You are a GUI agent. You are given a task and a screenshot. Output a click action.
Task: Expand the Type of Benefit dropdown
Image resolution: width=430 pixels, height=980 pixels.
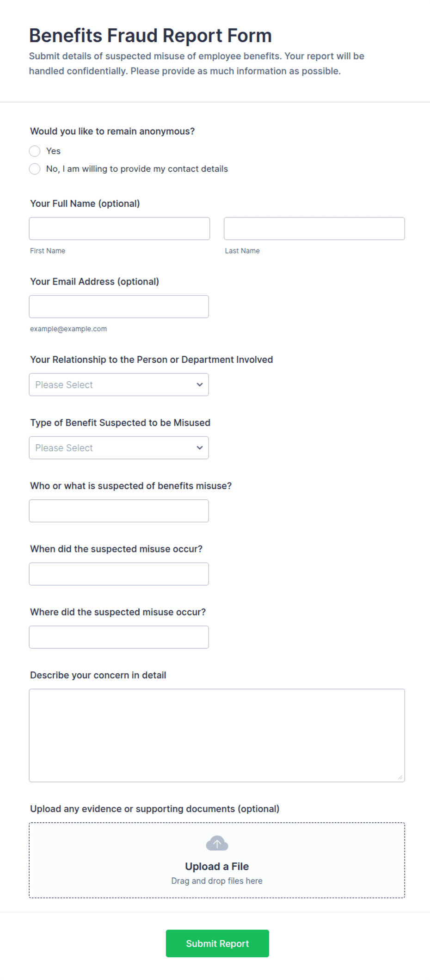(119, 448)
